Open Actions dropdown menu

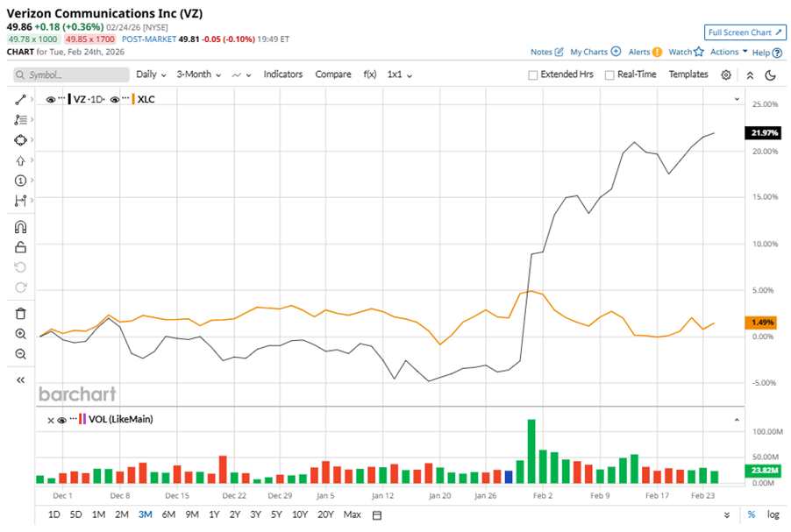729,52
